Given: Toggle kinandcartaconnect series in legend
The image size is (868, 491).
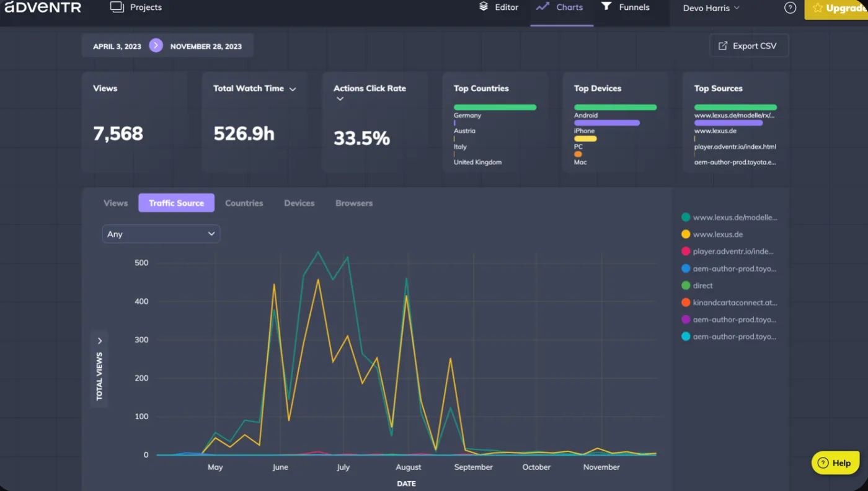Looking at the screenshot, I should 729,303.
